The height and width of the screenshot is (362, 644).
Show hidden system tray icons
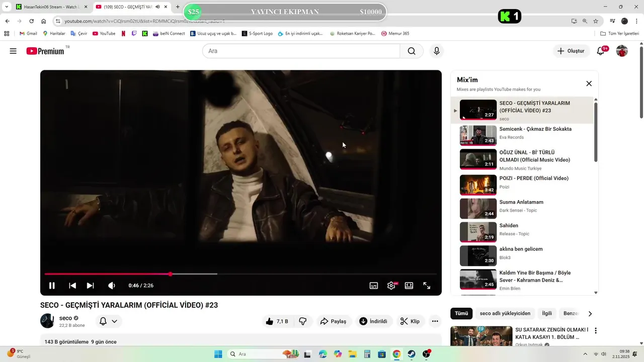click(x=586, y=354)
